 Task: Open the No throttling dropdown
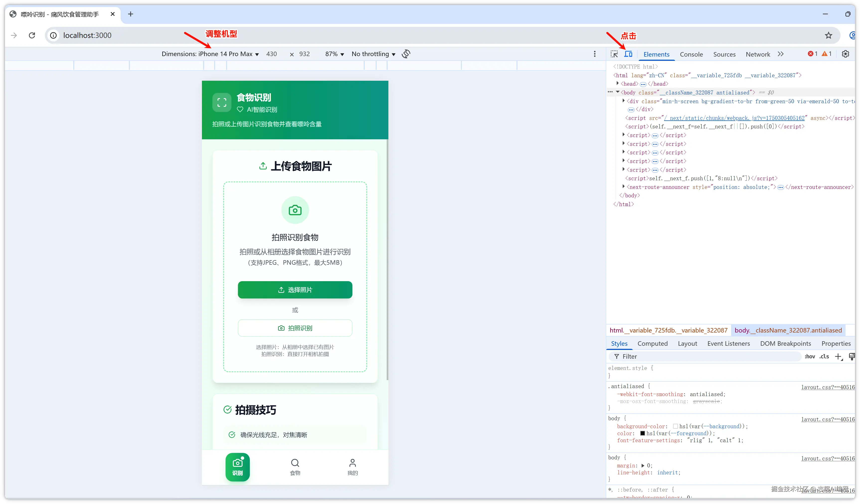[x=373, y=54]
